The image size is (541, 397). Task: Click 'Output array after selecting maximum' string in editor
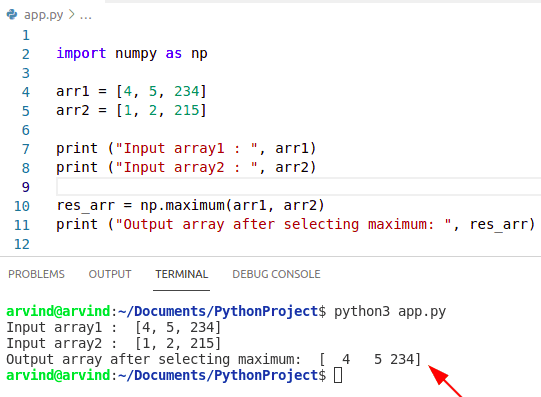pyautogui.click(x=283, y=225)
